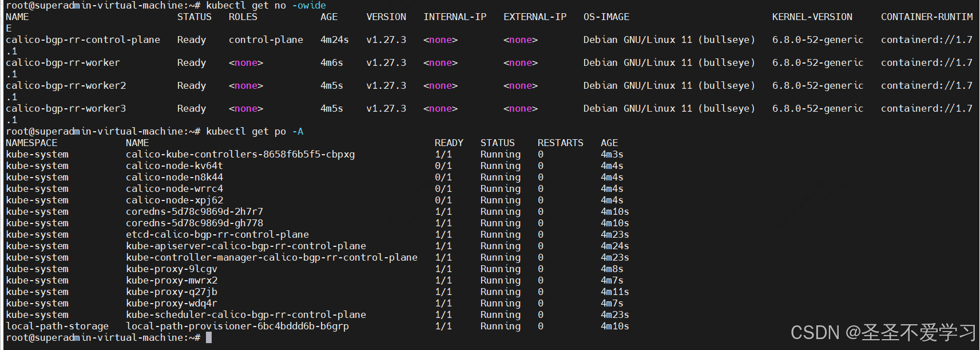Click the calico-bgp-rr-worker2 node name
Screen dimensions: 980x350
tap(66, 85)
